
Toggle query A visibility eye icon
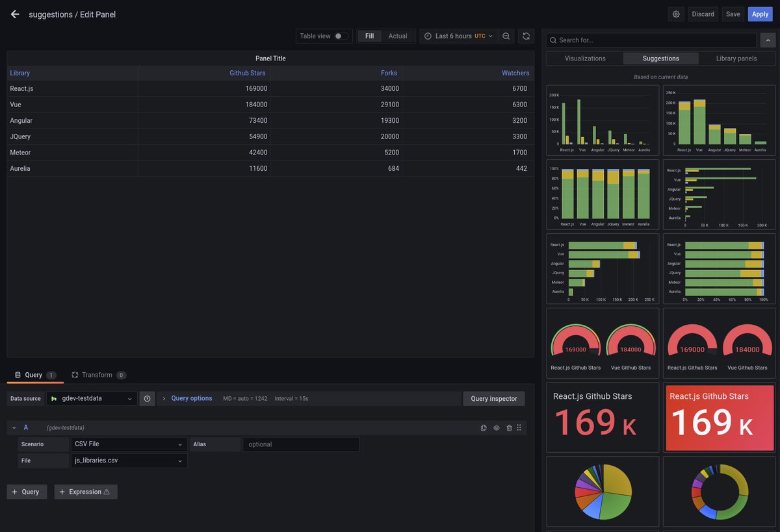point(497,427)
